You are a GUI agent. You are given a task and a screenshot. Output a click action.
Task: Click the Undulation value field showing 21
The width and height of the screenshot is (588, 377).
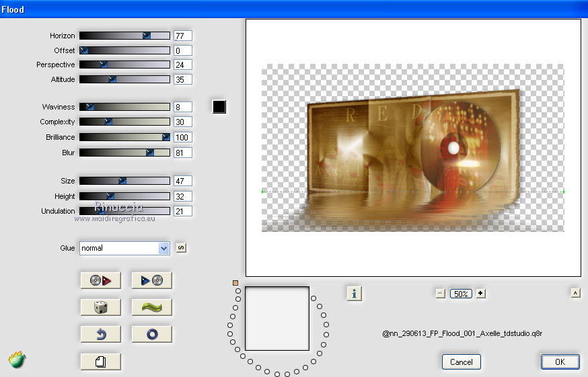pyautogui.click(x=183, y=211)
